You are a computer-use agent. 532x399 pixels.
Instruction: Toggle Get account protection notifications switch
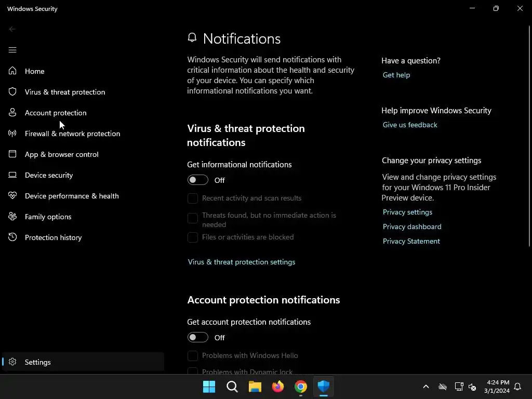click(198, 337)
